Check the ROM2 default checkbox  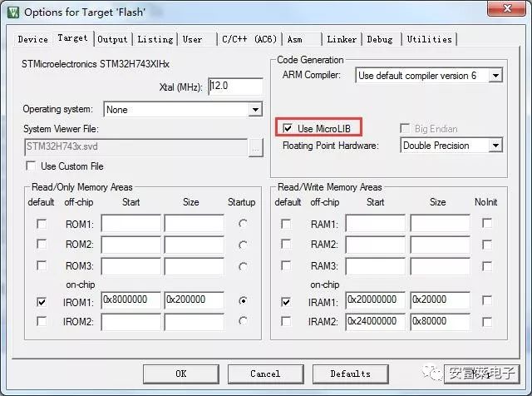[42, 245]
